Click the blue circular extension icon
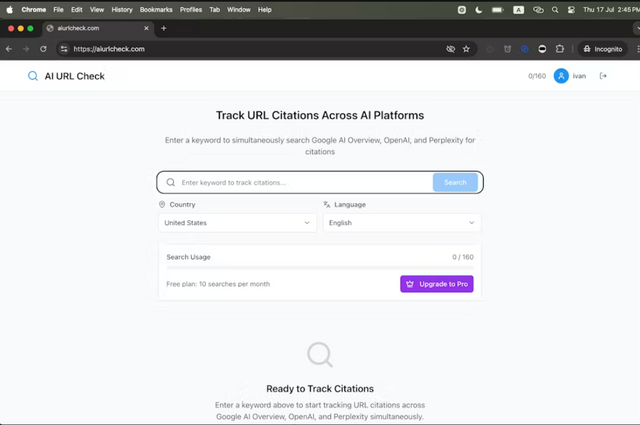This screenshot has width=640, height=425. [x=524, y=49]
